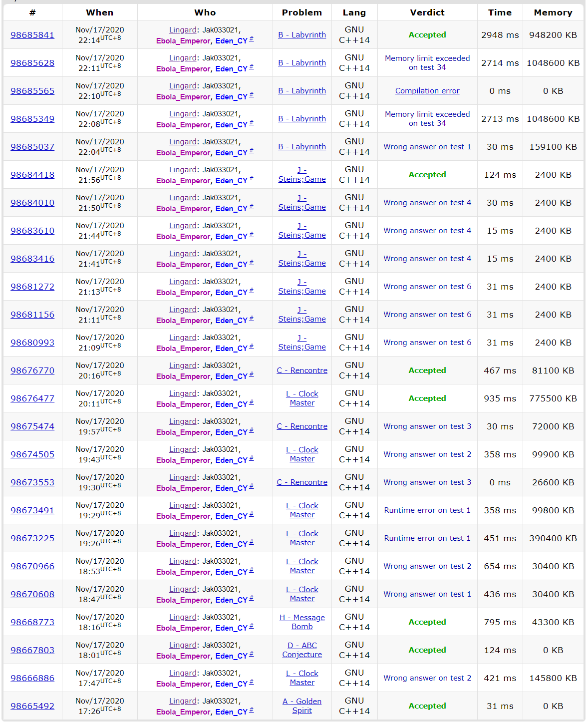Open the H - Message Bomb problem
The image size is (588, 724).
302,622
